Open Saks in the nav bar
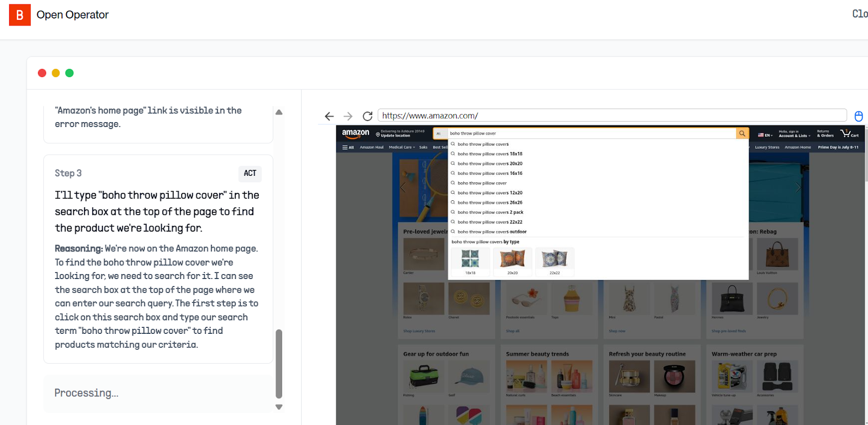This screenshot has height=425, width=868. coord(423,147)
